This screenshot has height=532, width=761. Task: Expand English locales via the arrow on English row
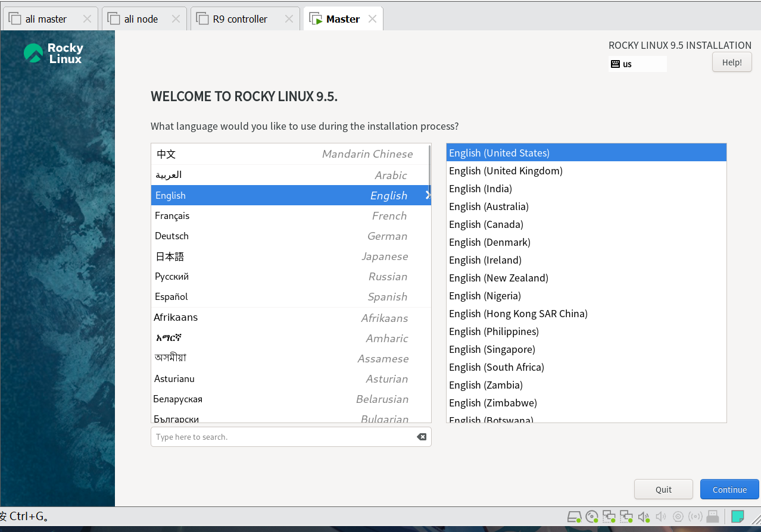coord(428,195)
